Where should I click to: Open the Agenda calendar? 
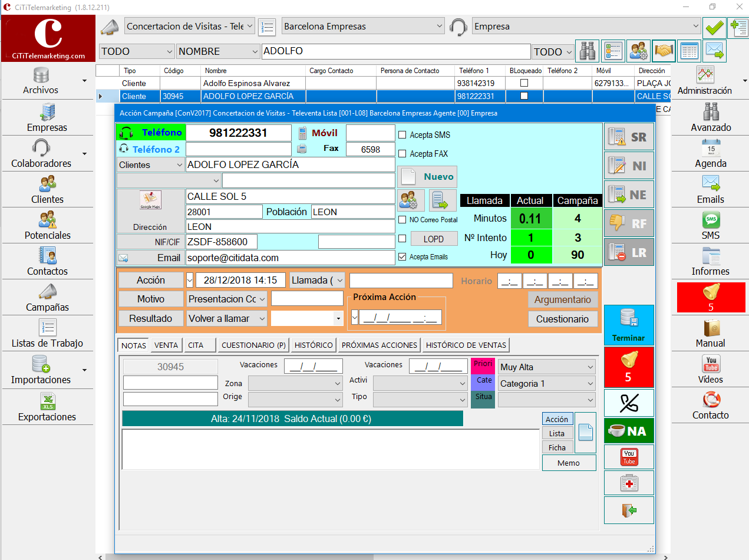pyautogui.click(x=711, y=153)
